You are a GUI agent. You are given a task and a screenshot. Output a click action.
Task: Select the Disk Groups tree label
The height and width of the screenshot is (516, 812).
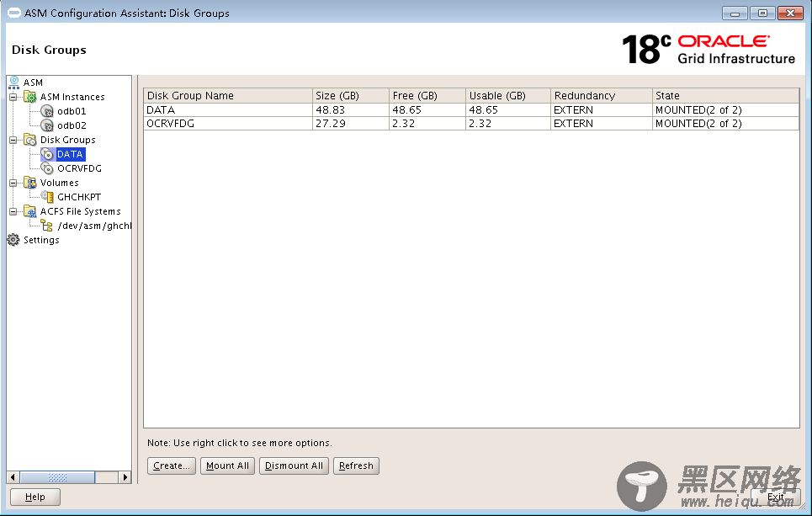pos(68,140)
